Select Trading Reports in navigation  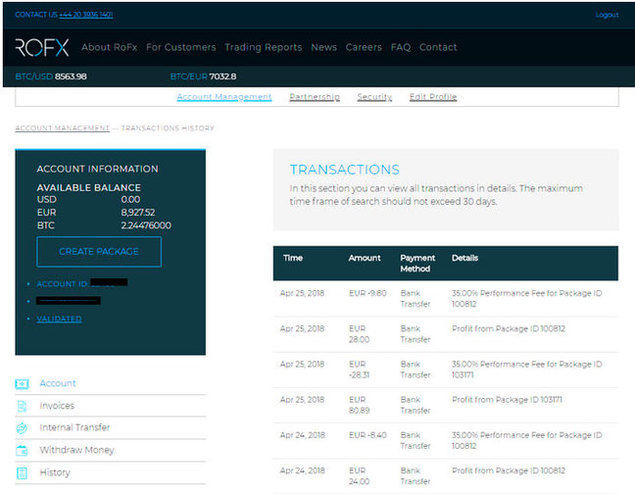263,47
